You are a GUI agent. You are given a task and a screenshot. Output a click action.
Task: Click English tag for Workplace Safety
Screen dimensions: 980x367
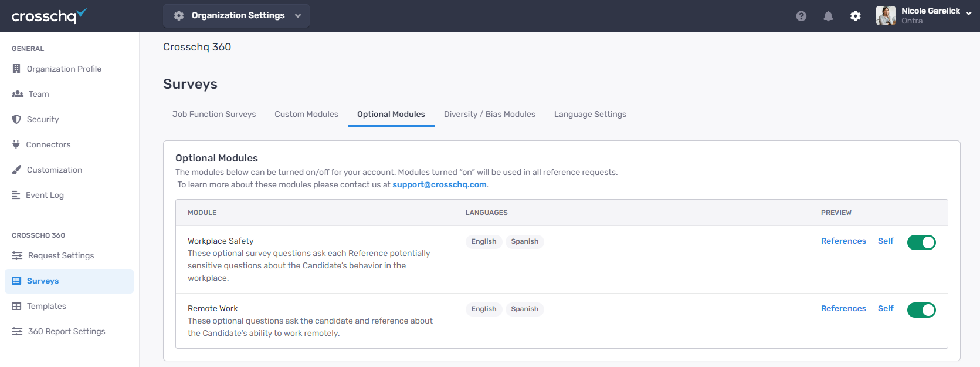click(x=484, y=241)
